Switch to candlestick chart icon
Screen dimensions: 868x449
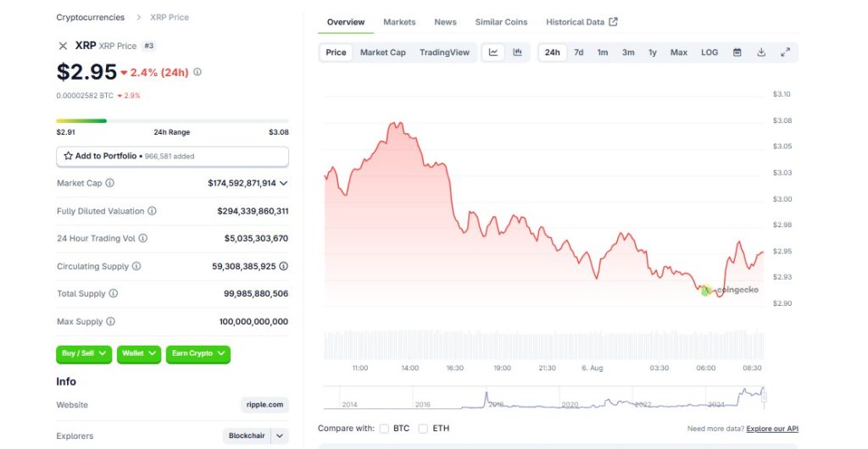pos(517,53)
